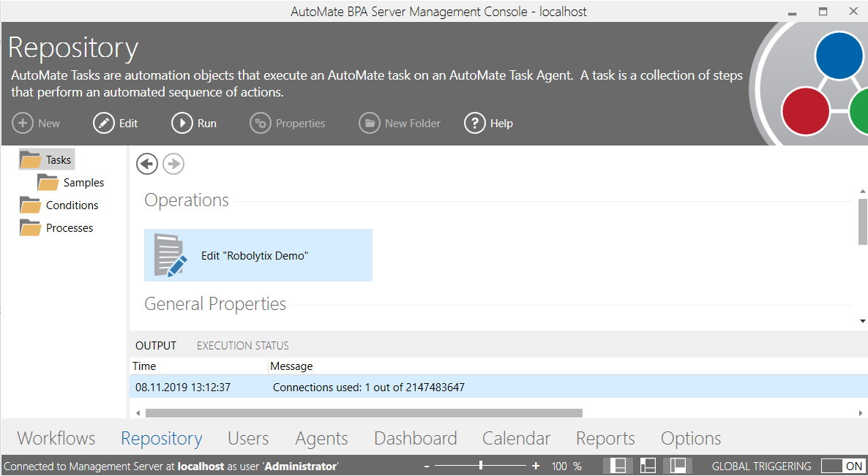This screenshot has height=476, width=868.
Task: Click scroll up arrow of operations pane
Action: pyautogui.click(x=862, y=191)
